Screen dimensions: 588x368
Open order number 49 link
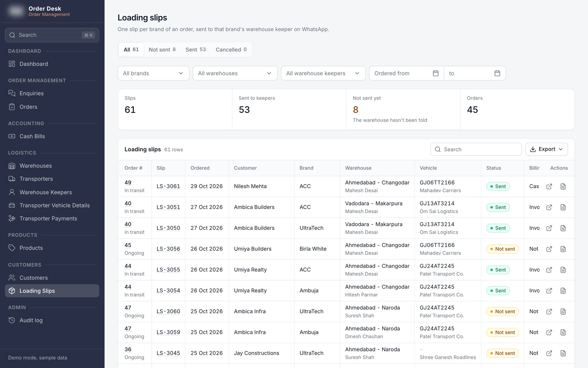(x=128, y=183)
